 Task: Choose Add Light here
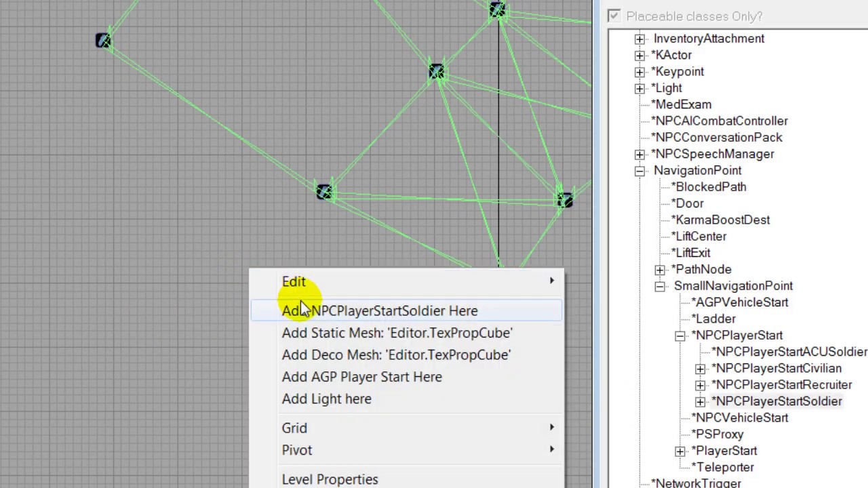click(407, 399)
